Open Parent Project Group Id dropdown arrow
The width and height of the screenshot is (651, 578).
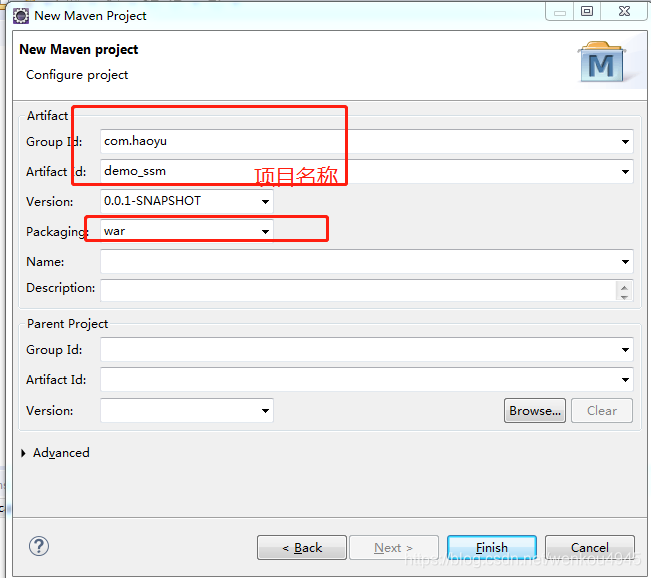click(x=625, y=350)
